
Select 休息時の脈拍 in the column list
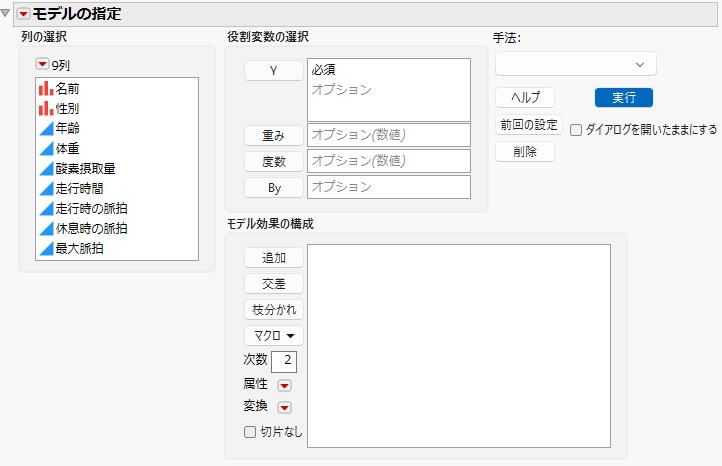tap(91, 228)
